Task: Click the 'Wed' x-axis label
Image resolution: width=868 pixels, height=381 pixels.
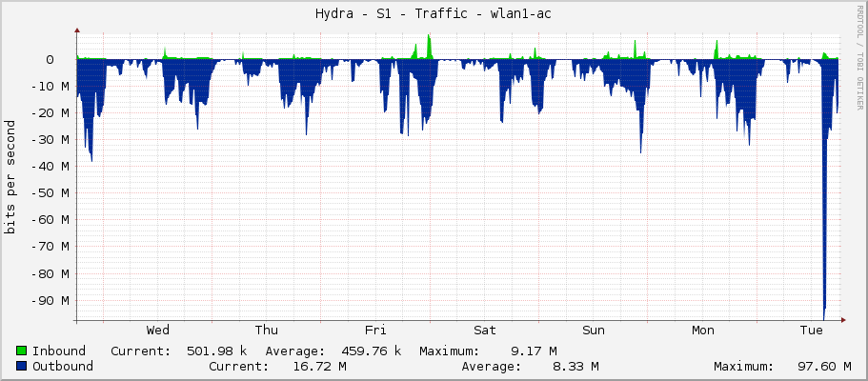Action: (158, 331)
